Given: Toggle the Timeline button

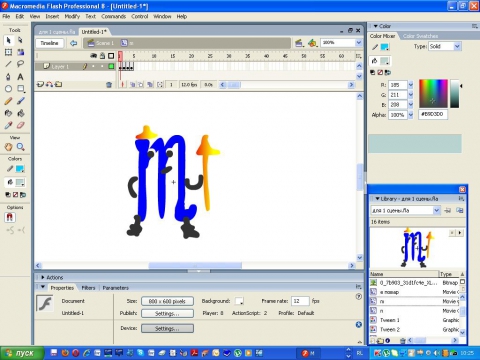Looking at the screenshot, I should click(x=49, y=43).
